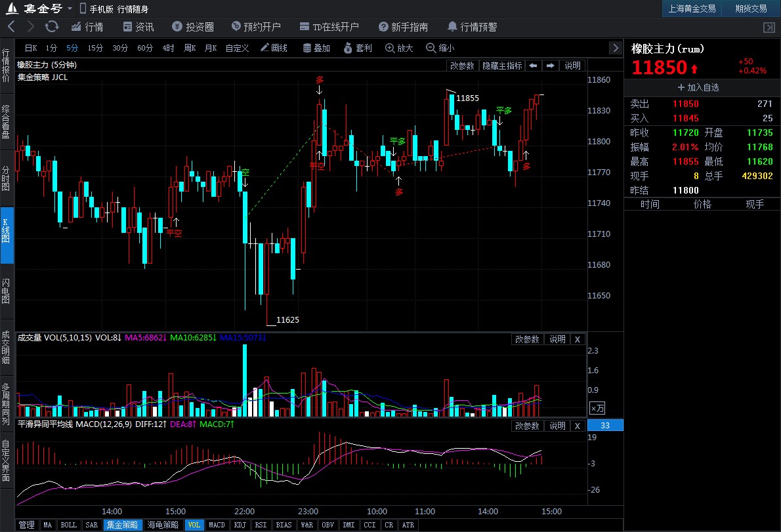Shift chart right with the right arrow button
This screenshot has width=781, height=532.
[x=551, y=66]
